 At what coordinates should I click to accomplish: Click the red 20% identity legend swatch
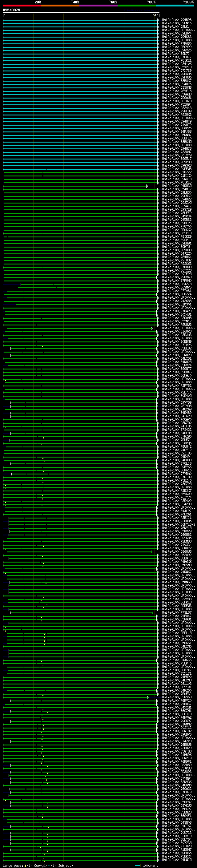pyautogui.click(x=22, y=6)
